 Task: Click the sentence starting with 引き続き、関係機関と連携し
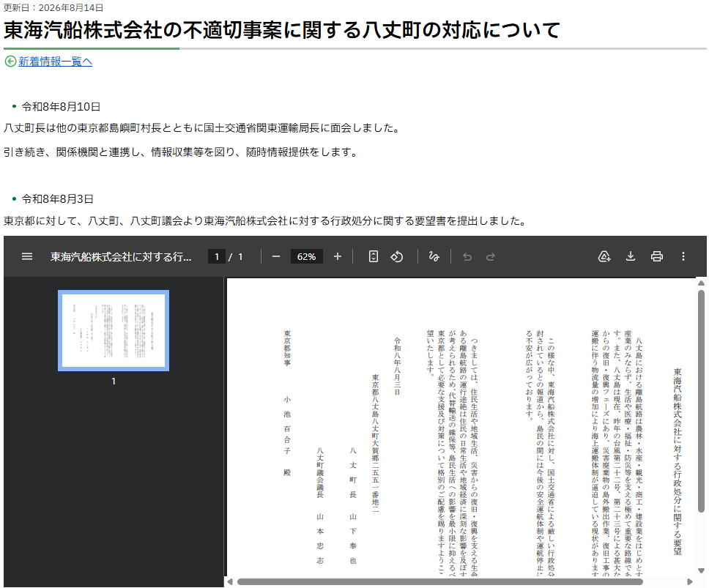click(x=181, y=152)
